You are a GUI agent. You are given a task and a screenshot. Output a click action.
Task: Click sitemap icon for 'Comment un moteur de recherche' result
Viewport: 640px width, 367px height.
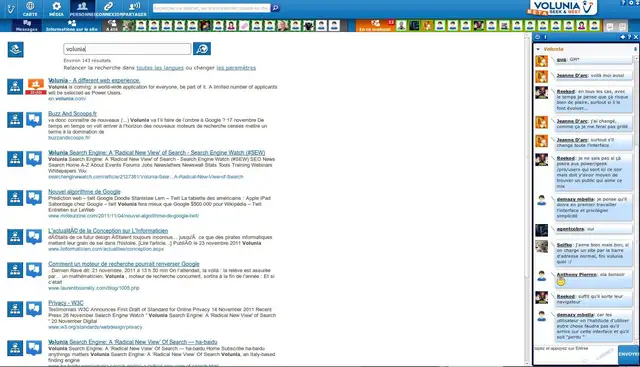(15, 270)
